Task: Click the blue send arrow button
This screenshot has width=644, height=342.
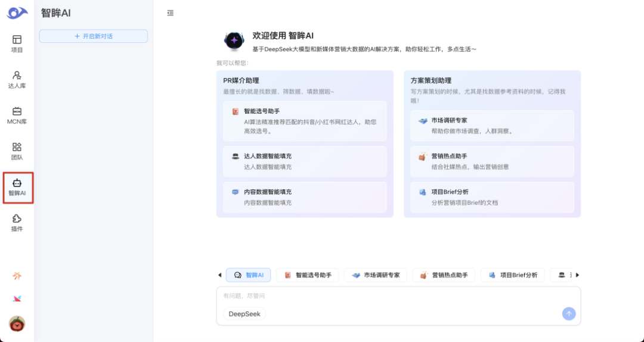Action: tap(569, 314)
